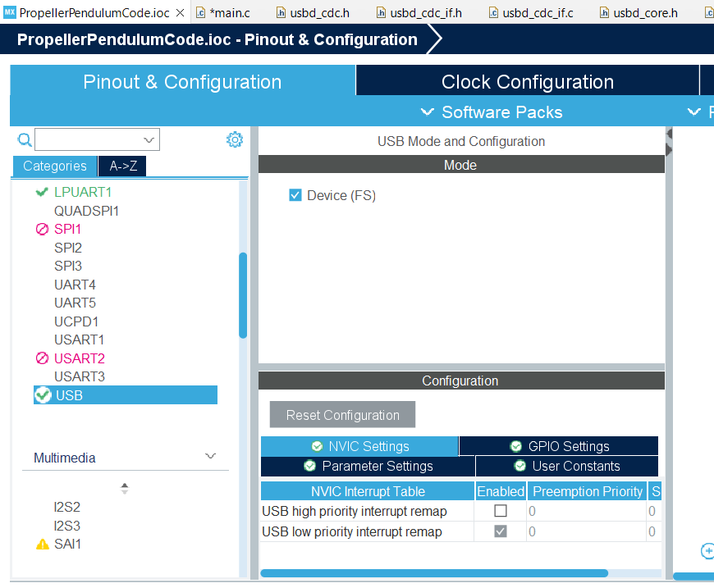714x588 pixels.
Task: Switch sidebar sorting to A->Z
Action: tap(121, 166)
